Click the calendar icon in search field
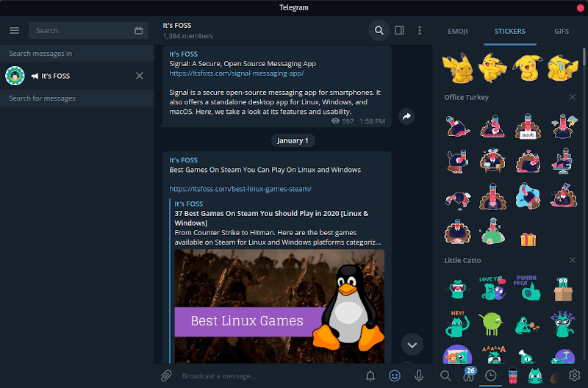The height and width of the screenshot is (388, 588). pos(139,31)
